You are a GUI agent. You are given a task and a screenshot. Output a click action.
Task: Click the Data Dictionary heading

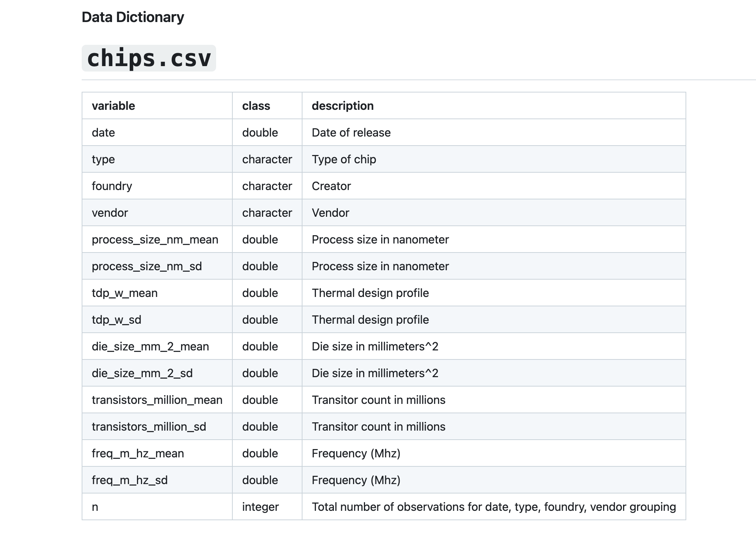point(133,17)
